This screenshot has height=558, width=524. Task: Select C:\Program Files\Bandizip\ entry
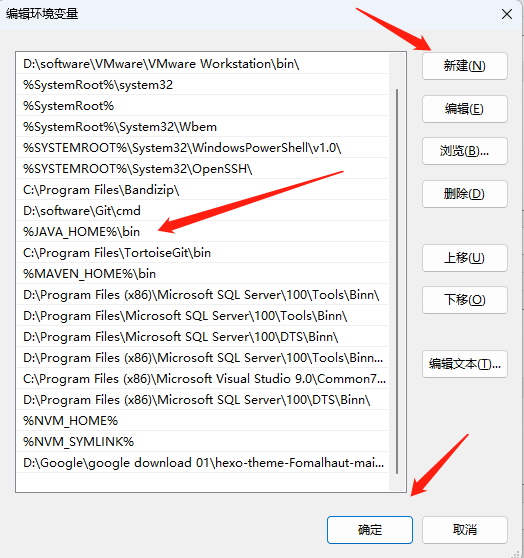point(203,190)
